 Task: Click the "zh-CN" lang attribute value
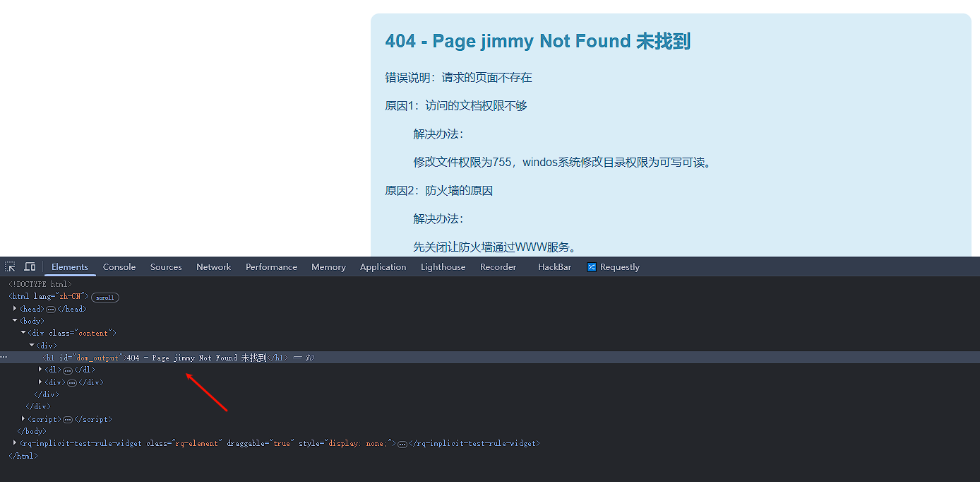pos(70,297)
